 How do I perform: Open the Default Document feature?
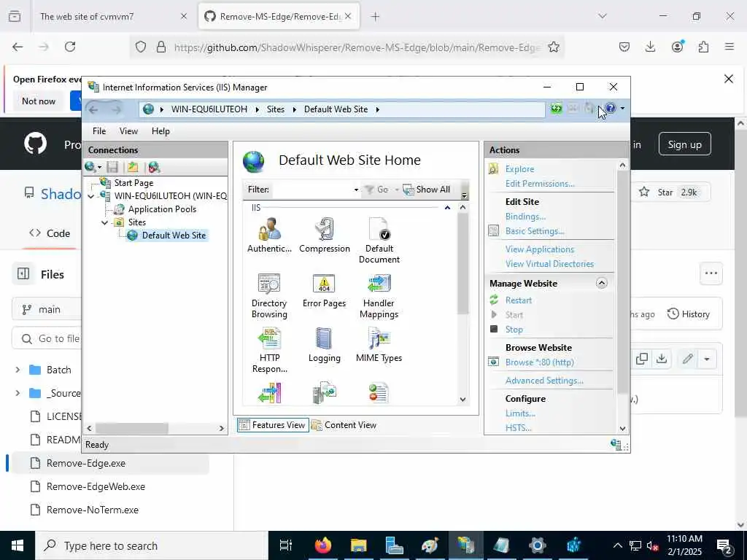[379, 241]
